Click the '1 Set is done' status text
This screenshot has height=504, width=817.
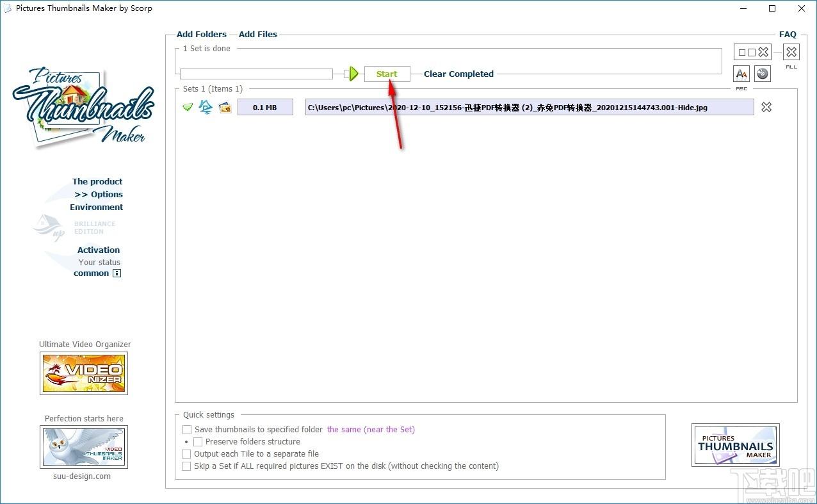tap(206, 49)
